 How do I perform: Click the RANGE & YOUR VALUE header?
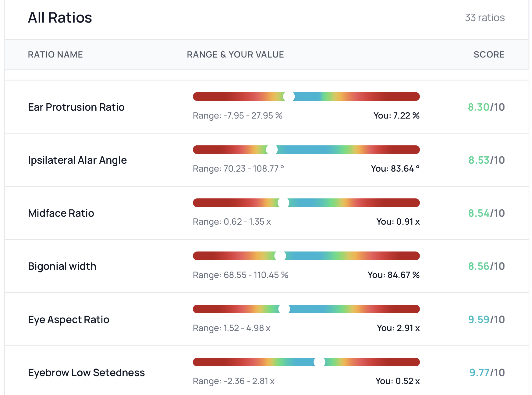tap(235, 55)
